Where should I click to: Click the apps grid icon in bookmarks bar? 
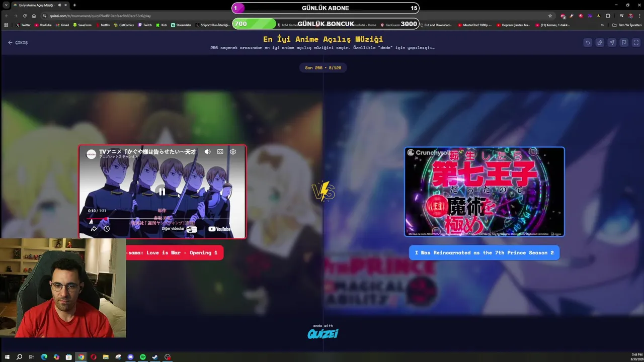[x=6, y=25]
